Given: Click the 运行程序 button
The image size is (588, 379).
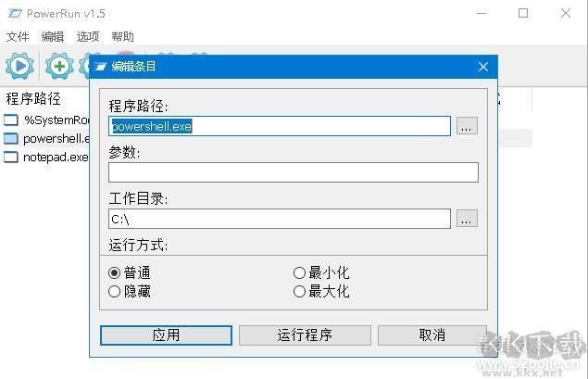Looking at the screenshot, I should (x=305, y=335).
